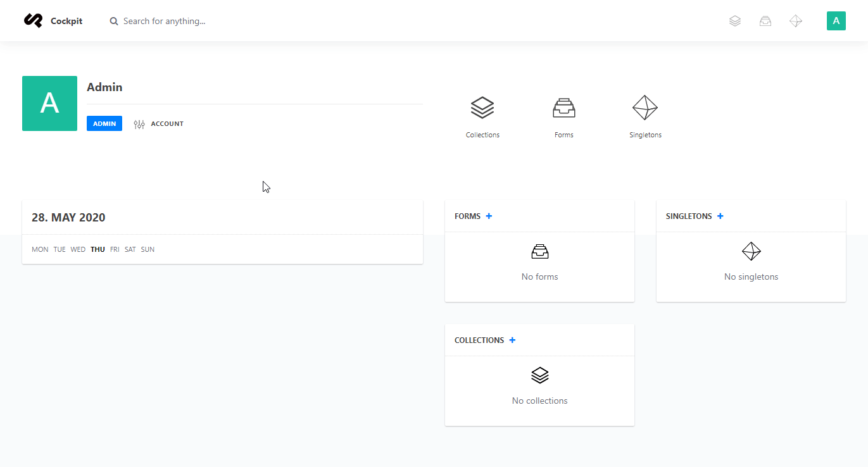Add a new collection with the plus icon
868x467 pixels.
tap(512, 340)
